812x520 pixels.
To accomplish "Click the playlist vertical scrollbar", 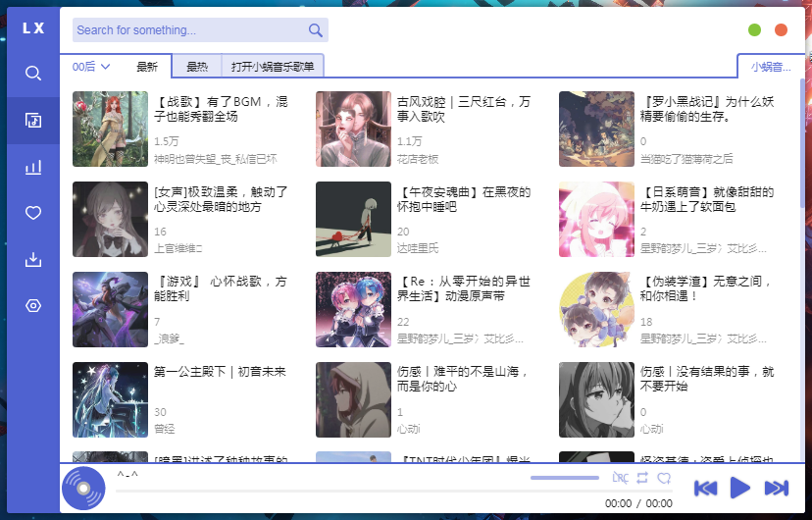I will 802,143.
